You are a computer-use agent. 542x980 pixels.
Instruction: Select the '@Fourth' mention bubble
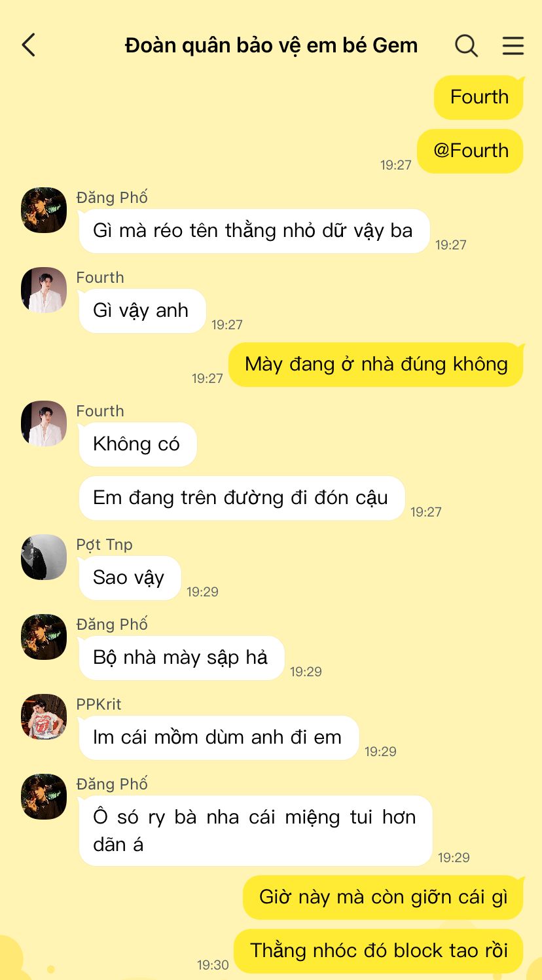[x=470, y=151]
